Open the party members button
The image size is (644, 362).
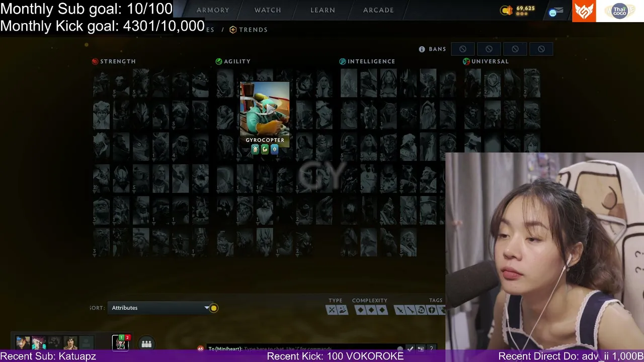pos(146,344)
